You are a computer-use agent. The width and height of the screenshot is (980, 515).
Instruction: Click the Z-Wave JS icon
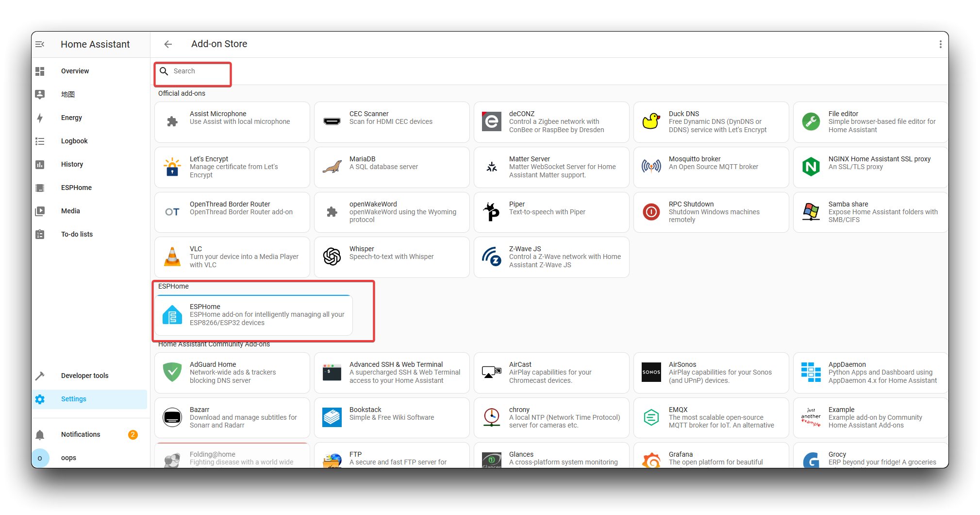click(x=492, y=257)
